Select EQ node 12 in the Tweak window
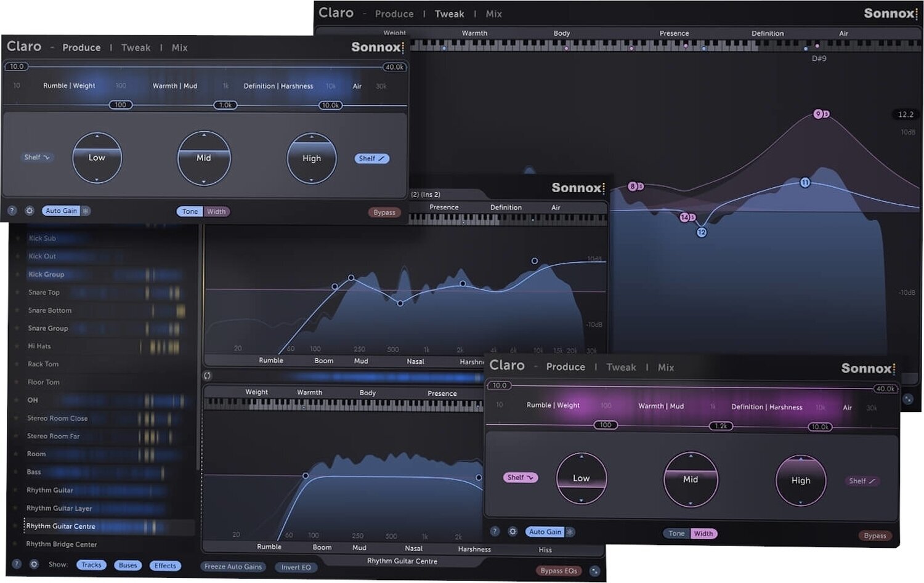 pos(702,232)
